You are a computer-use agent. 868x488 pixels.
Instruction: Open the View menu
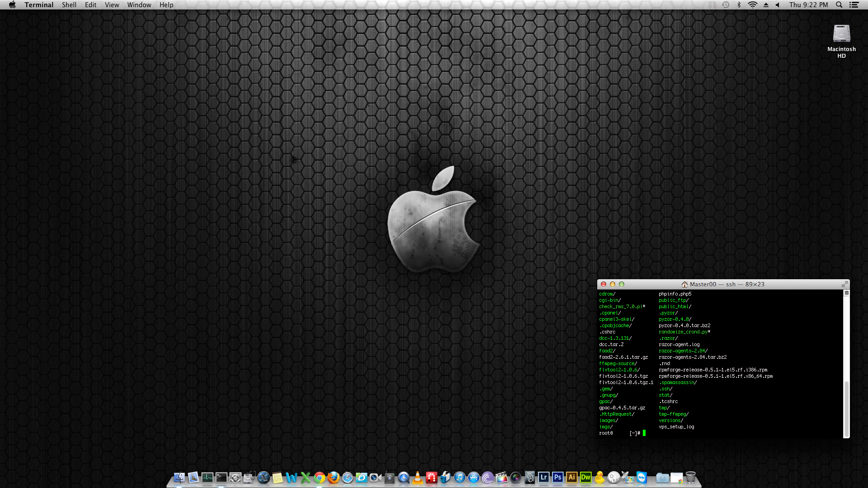point(112,5)
